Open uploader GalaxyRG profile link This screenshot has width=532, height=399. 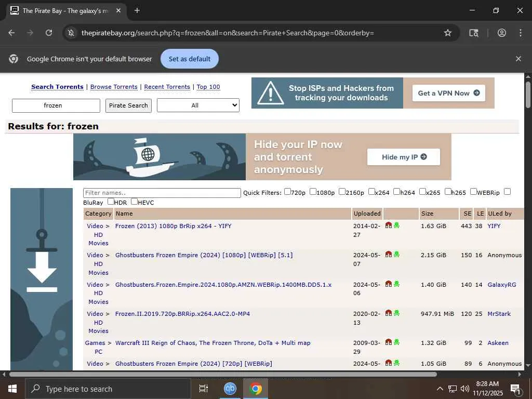pyautogui.click(x=502, y=285)
